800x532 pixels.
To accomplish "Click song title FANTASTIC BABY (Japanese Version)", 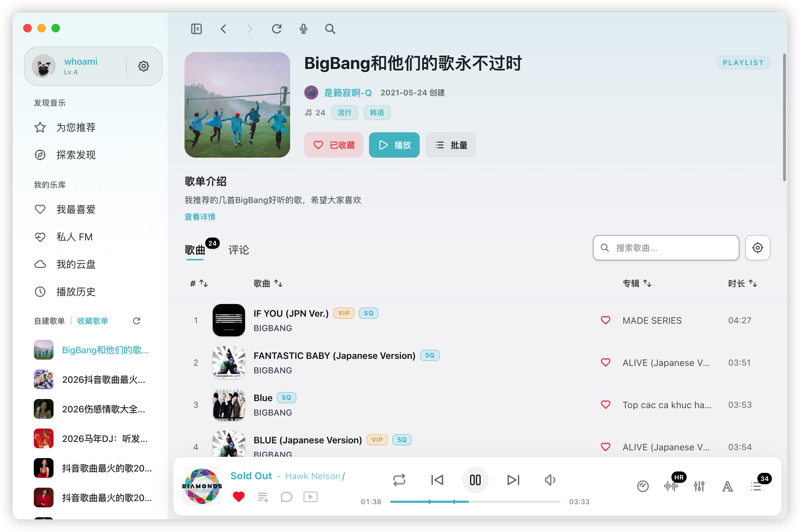I will click(335, 356).
